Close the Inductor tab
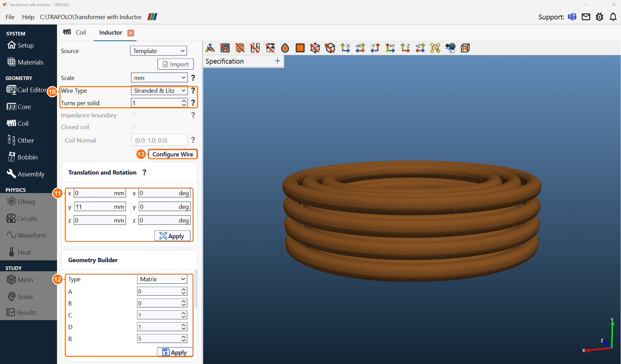 [131, 33]
